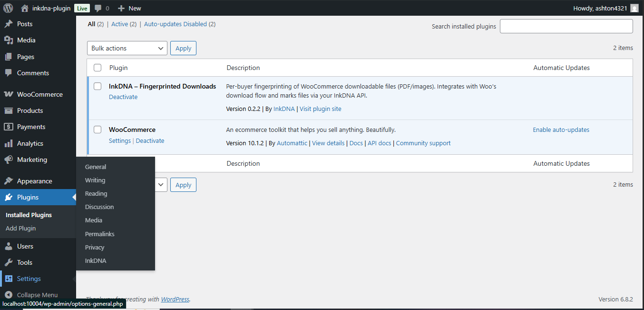Click the plus icon beside New
Viewport: 644px width, 310px height.
[121, 8]
